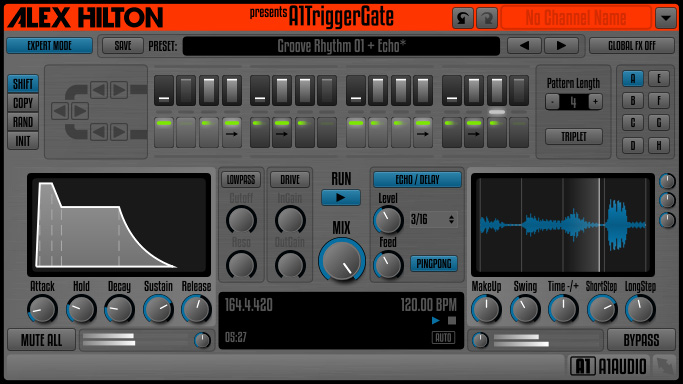Click the MUTE ALL button
Viewport: 683px width, 384px height.
[x=41, y=340]
